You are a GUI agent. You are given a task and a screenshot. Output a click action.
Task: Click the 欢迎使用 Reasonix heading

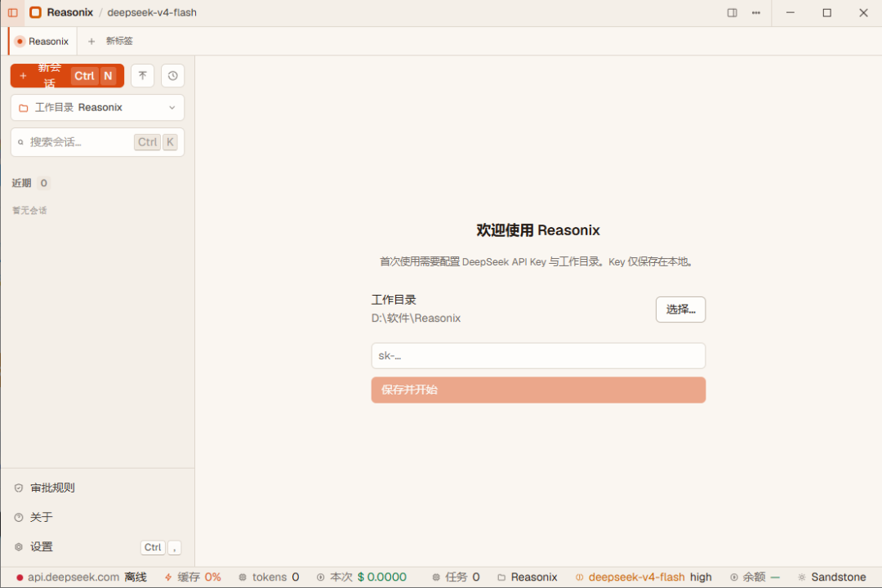[x=538, y=230]
